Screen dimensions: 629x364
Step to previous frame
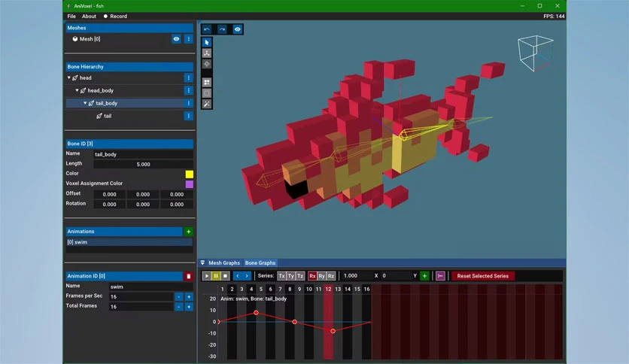click(x=238, y=276)
